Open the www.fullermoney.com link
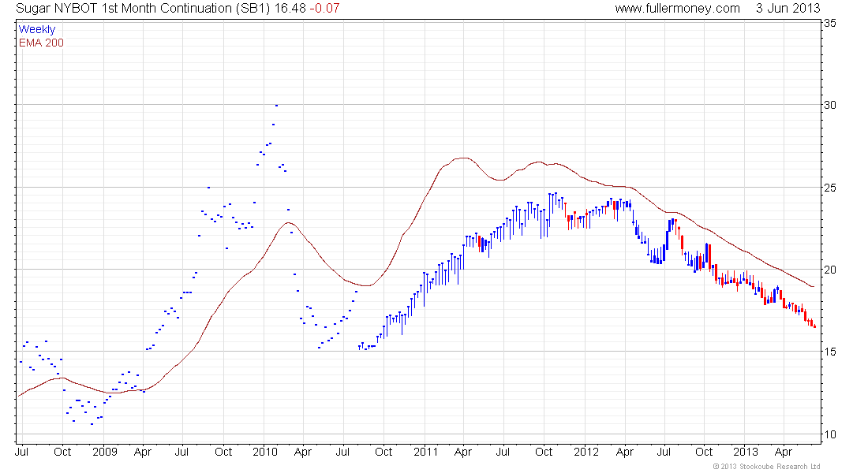868x473 pixels. pos(677,9)
